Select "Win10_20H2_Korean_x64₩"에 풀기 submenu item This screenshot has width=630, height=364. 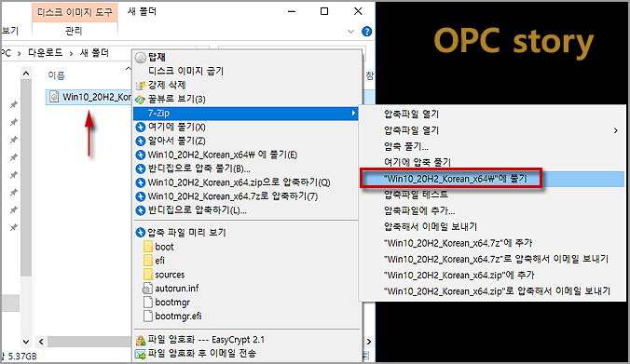click(x=456, y=178)
